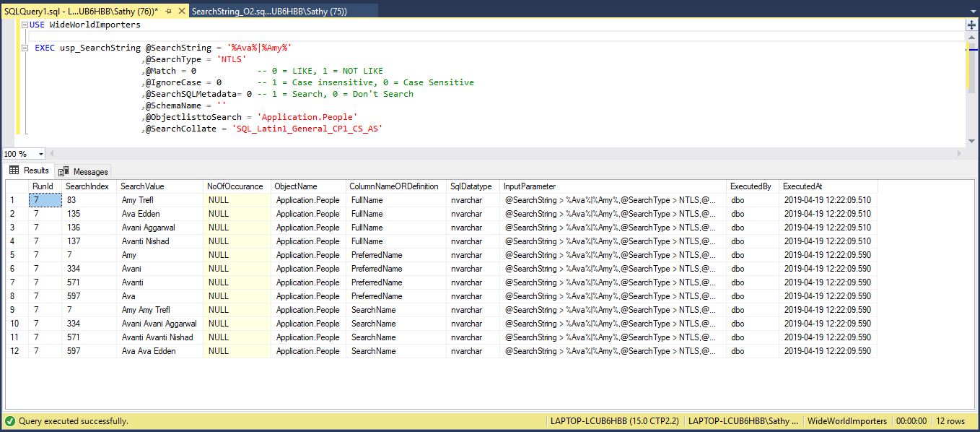Click the 'Avanti Avanti Nishad' cell
Viewport: 980px width, 432px height.
[159, 337]
